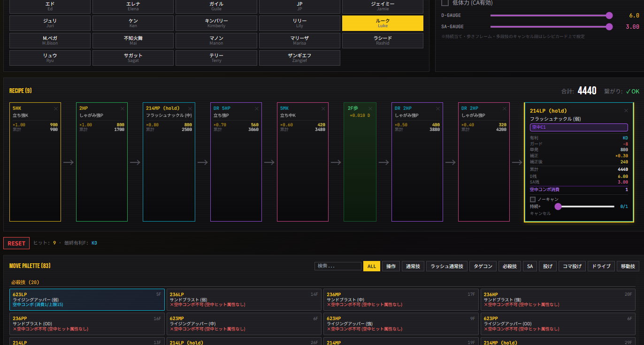This screenshot has height=345, width=644.
Task: Filter moves by 必殺技
Action: [x=509, y=266]
